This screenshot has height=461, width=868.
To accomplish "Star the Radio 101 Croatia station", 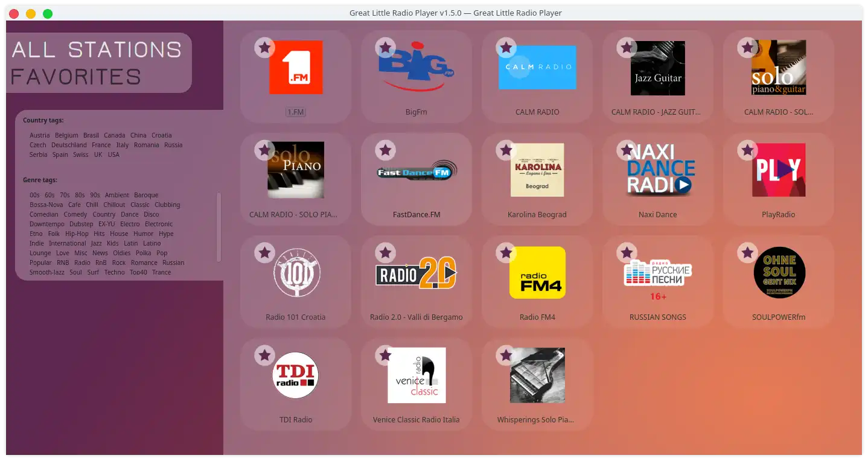I will pos(264,252).
